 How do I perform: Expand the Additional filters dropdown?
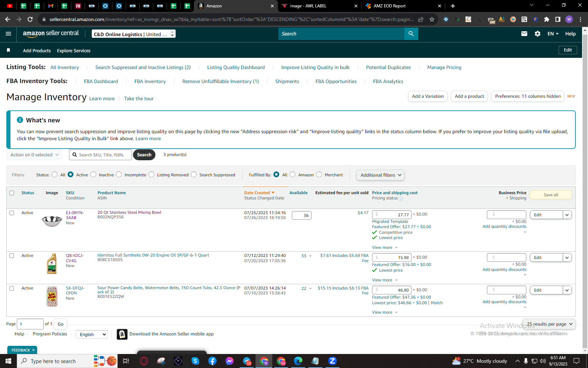coord(380,175)
